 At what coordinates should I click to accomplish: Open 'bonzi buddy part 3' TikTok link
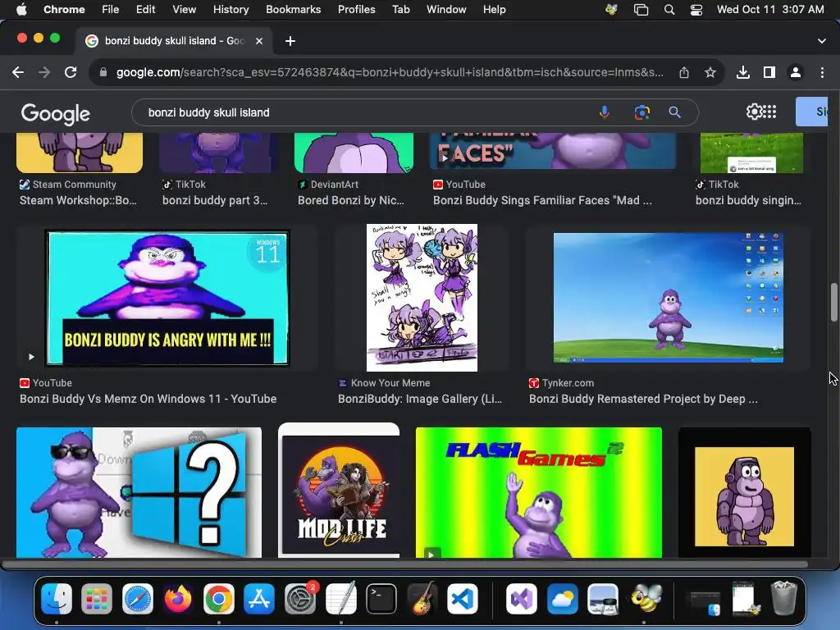215,200
